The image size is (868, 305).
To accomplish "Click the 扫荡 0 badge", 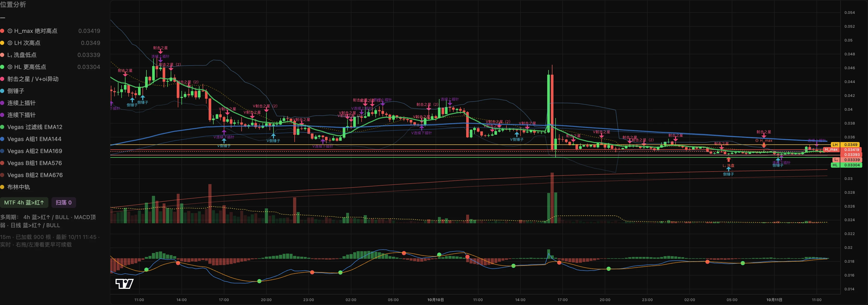I will 64,203.
